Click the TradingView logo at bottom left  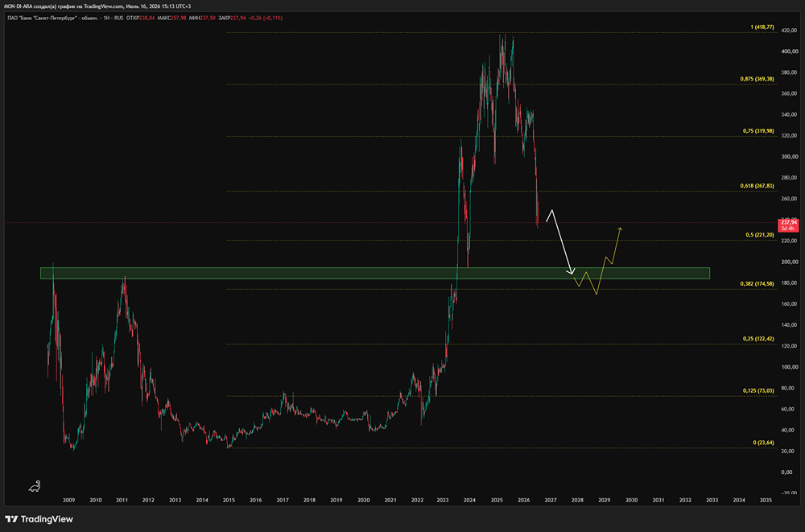point(39,519)
